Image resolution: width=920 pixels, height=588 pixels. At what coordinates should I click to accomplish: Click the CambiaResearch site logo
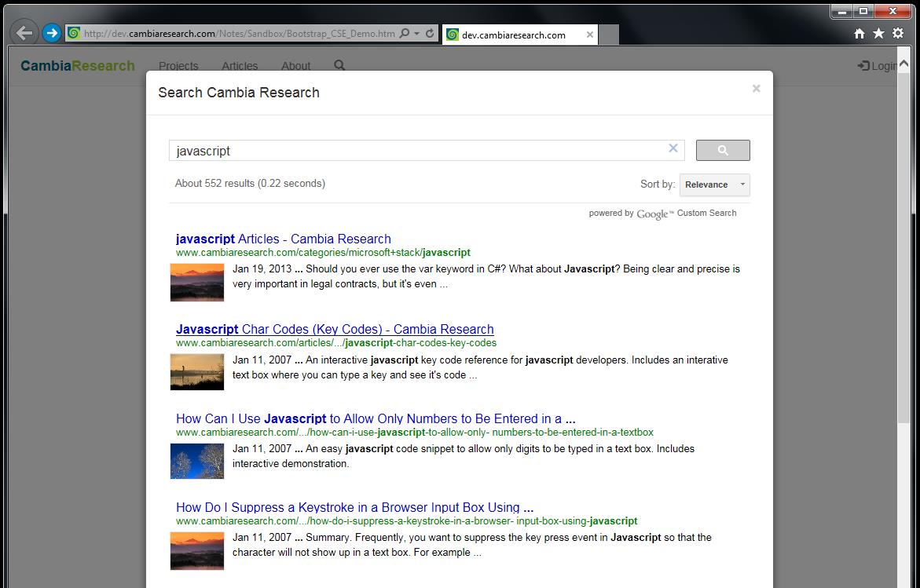(x=78, y=66)
